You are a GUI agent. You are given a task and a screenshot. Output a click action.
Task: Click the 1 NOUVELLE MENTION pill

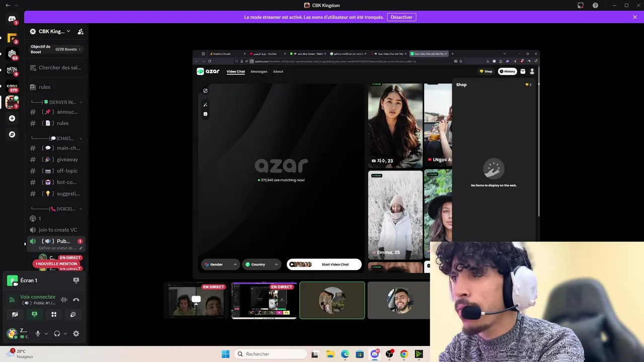click(x=56, y=263)
